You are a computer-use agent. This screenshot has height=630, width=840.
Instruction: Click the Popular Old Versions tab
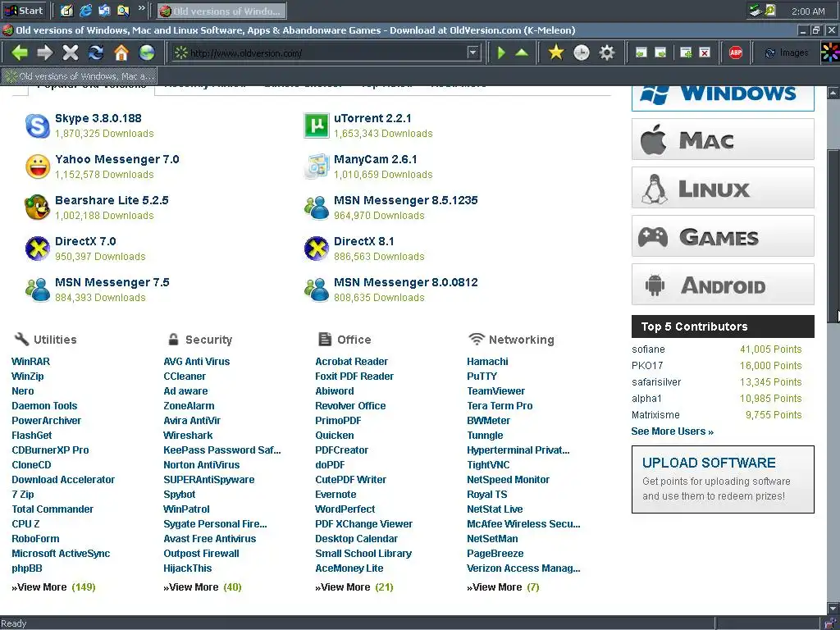point(91,87)
